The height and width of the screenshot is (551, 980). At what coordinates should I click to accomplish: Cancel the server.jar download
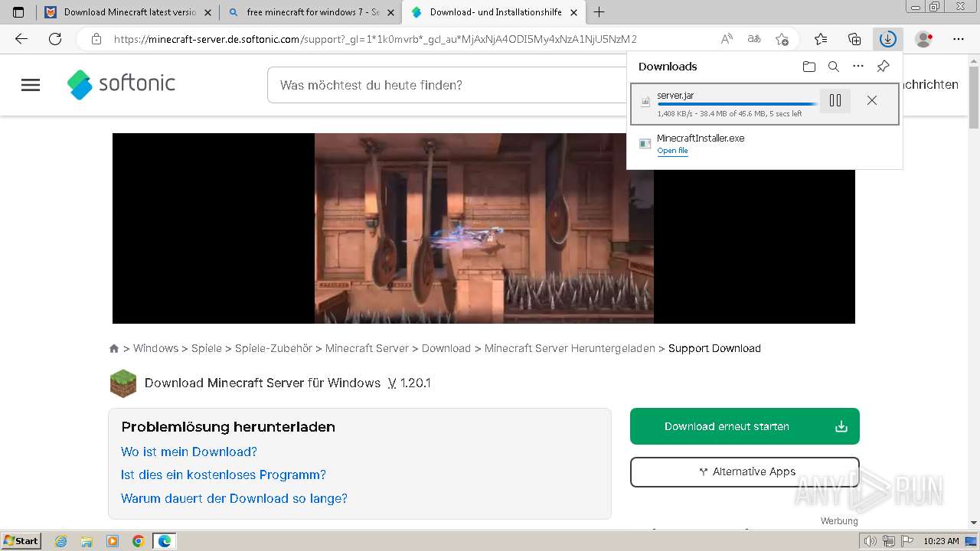[x=872, y=100]
